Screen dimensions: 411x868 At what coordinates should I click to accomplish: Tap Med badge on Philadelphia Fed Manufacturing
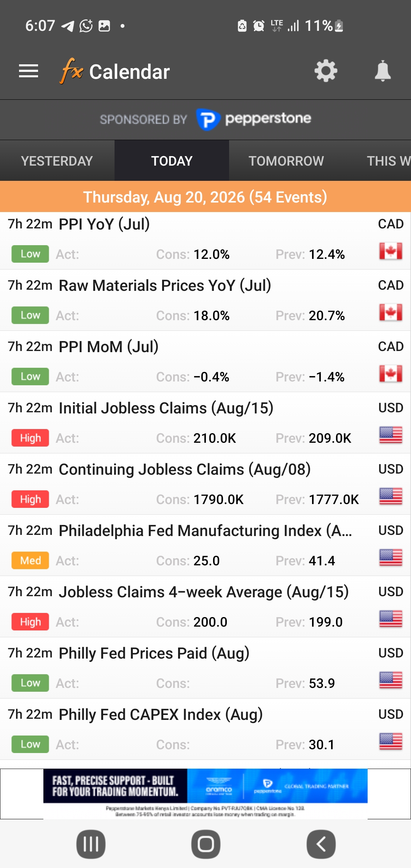click(30, 560)
